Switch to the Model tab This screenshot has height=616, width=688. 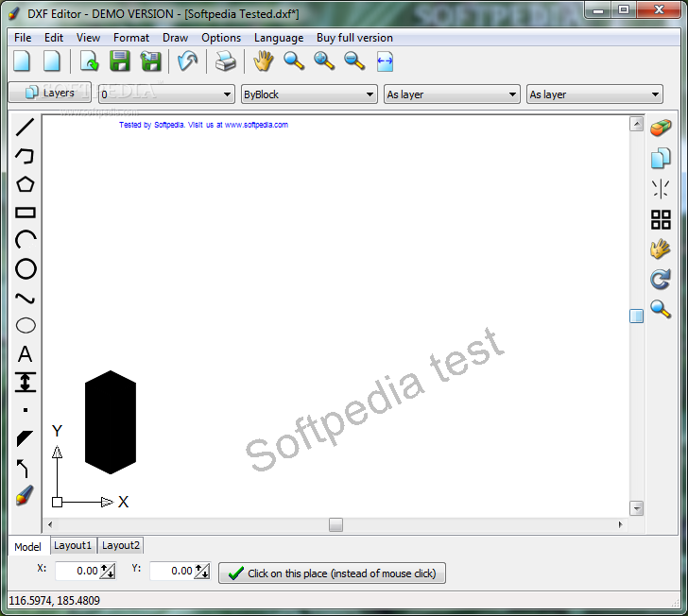[28, 547]
